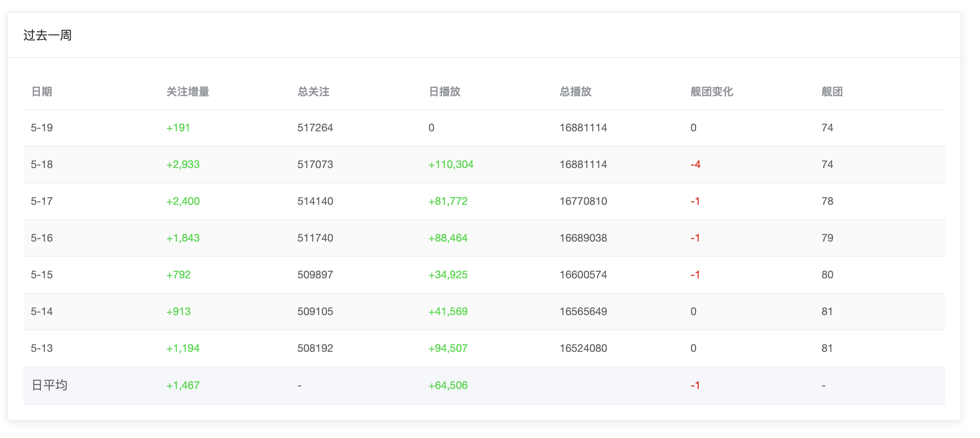
Task: Click the 5-16 date cell
Action: pyautogui.click(x=42, y=238)
